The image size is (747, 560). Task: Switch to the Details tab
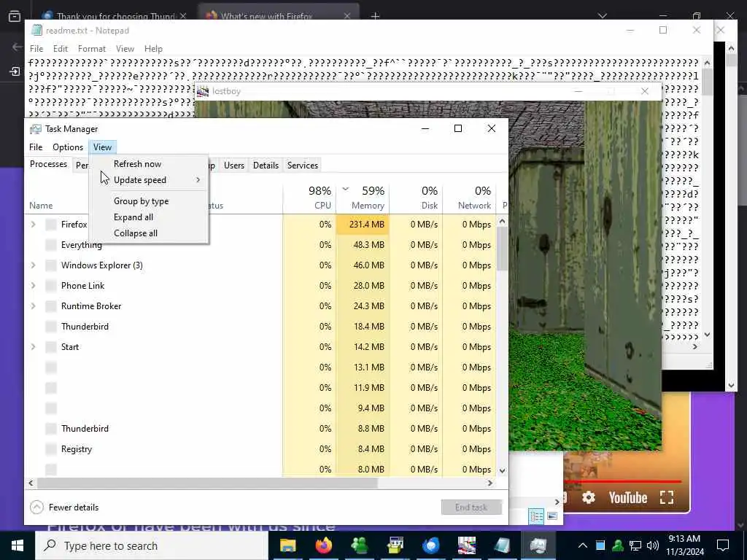point(266,166)
